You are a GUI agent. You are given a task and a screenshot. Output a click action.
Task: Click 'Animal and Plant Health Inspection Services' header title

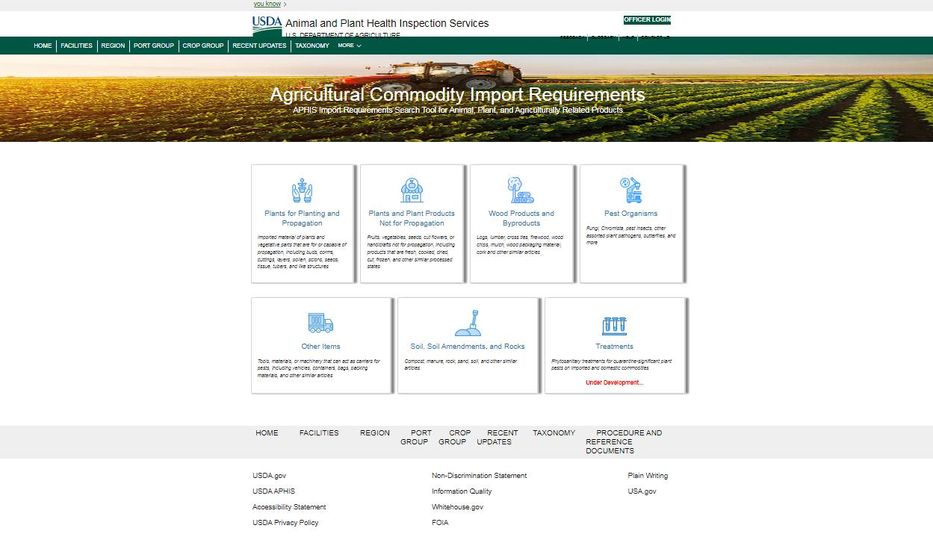[x=387, y=23]
